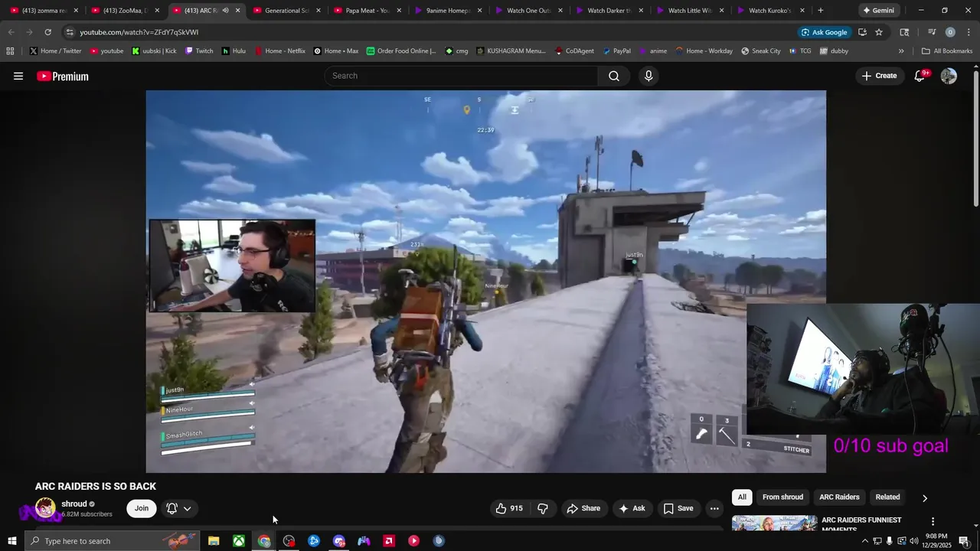Open the YouTube hamburger guide menu
The width and height of the screenshot is (980, 551).
18,76
